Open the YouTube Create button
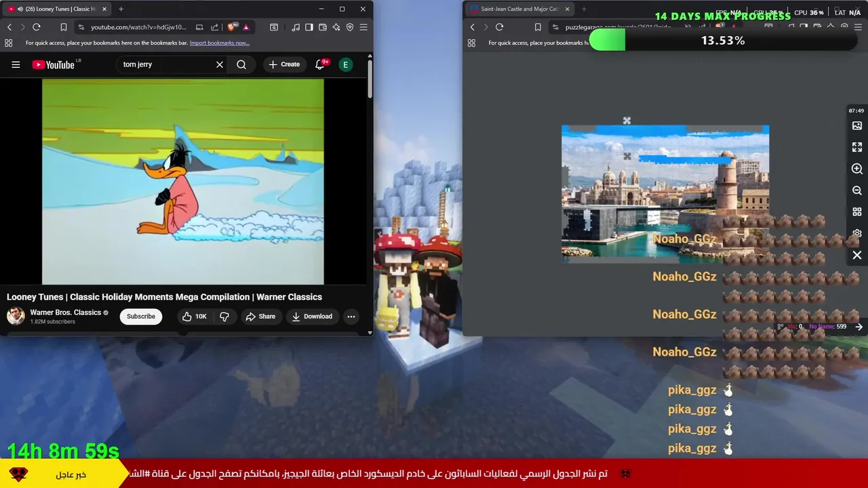 click(x=284, y=64)
